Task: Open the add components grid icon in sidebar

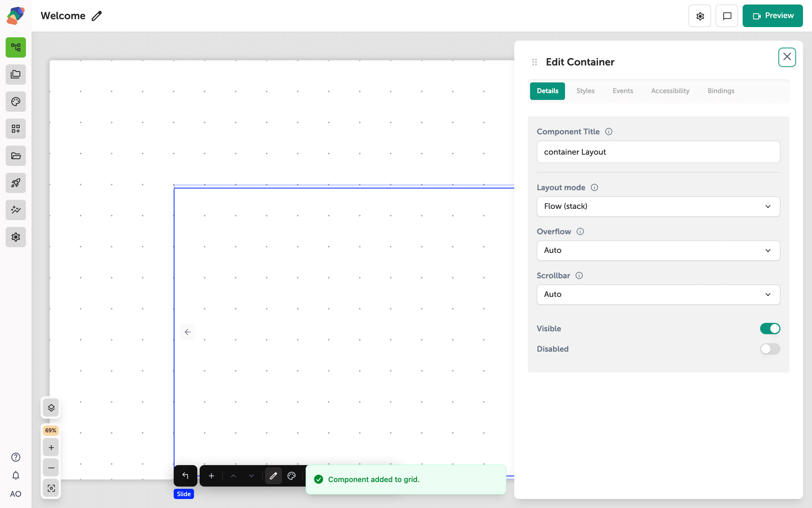Action: click(16, 129)
